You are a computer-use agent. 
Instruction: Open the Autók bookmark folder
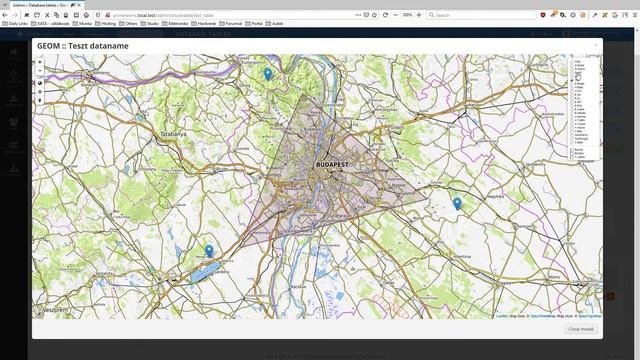pos(274,24)
